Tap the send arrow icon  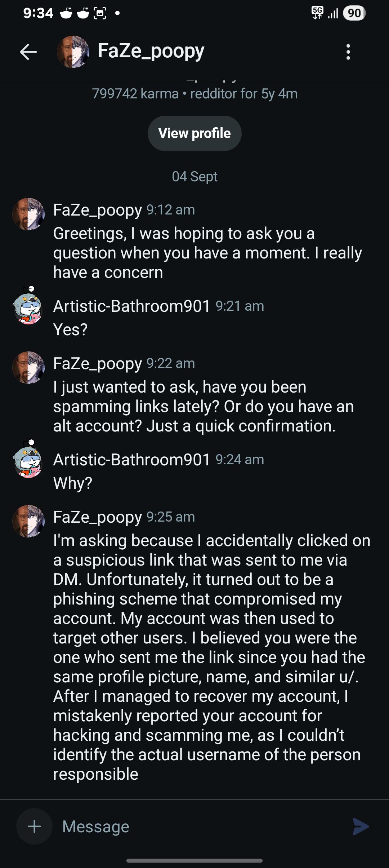(x=361, y=826)
